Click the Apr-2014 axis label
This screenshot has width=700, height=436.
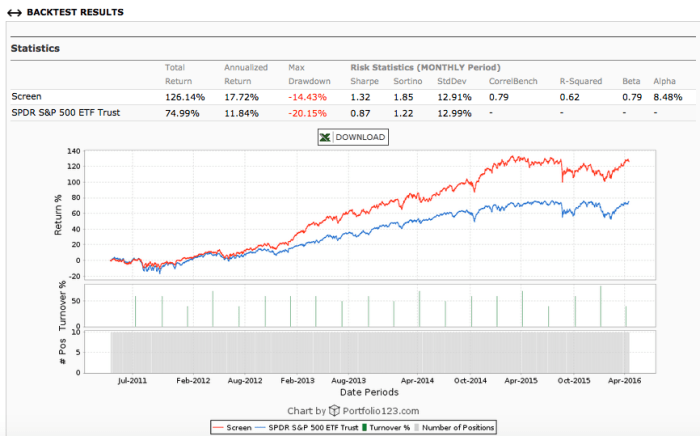click(x=417, y=381)
